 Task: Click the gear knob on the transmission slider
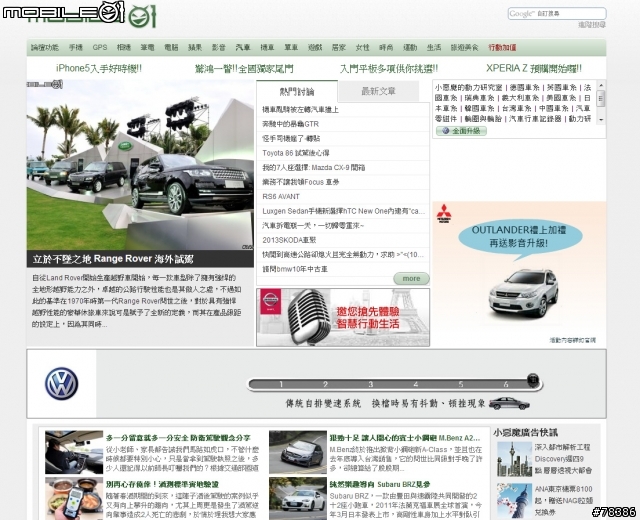pos(533,380)
